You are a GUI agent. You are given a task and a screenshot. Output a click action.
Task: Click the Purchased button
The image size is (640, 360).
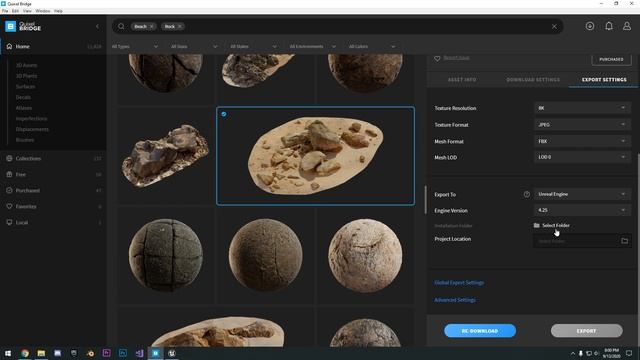pos(611,59)
